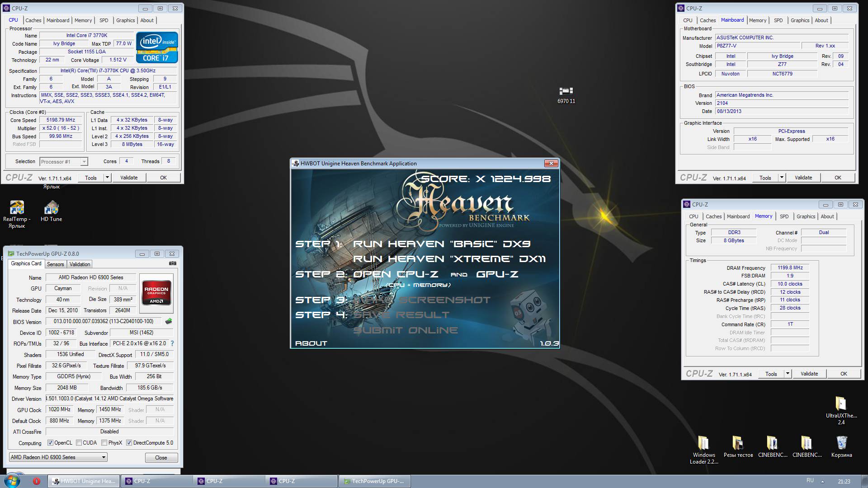
Task: Open the Tools arrow in the CPU-Z Memory window
Action: click(788, 374)
